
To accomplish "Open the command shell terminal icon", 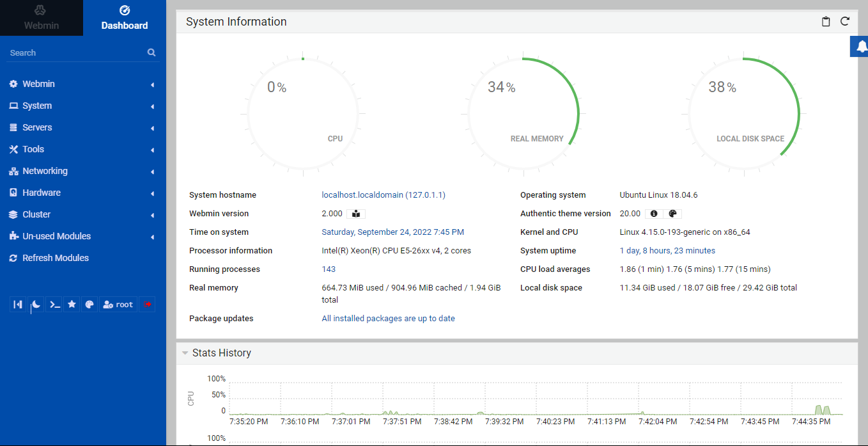I will (x=54, y=305).
